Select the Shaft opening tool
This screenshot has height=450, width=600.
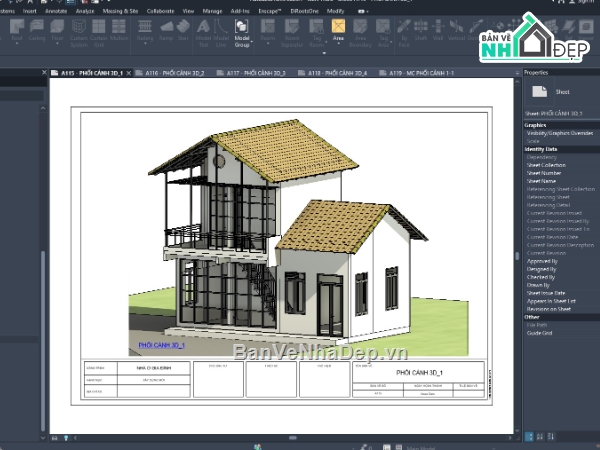pos(421,31)
